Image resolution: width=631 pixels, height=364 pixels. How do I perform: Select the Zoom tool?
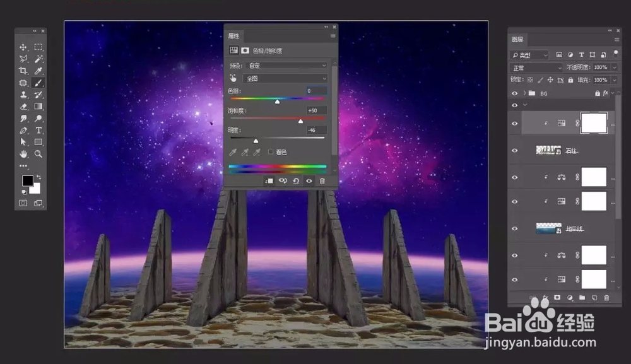tap(38, 154)
